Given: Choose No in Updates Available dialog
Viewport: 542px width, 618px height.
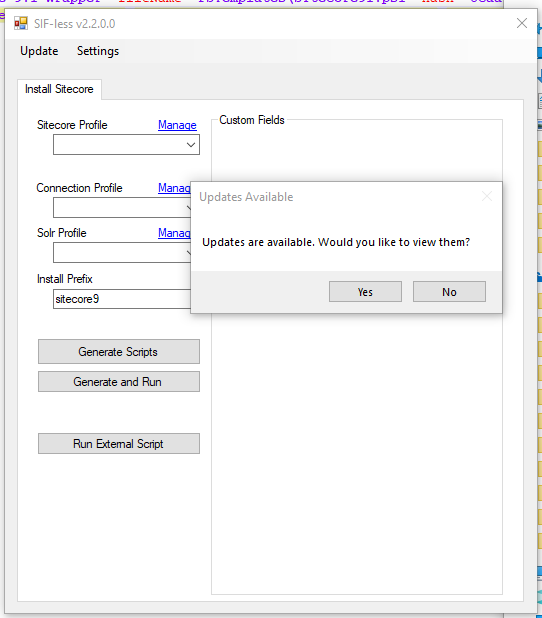Looking at the screenshot, I should [x=449, y=292].
